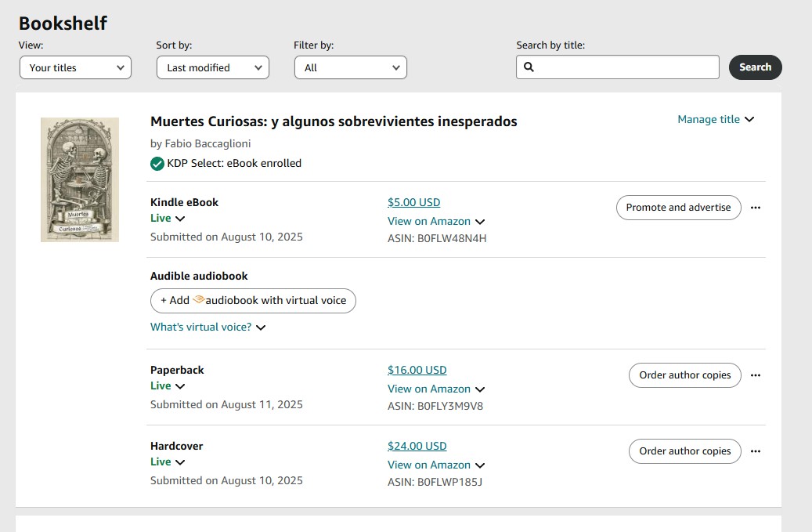This screenshot has width=812, height=532.
Task: Expand Kindle eBook Live status chevron
Action: click(x=180, y=219)
